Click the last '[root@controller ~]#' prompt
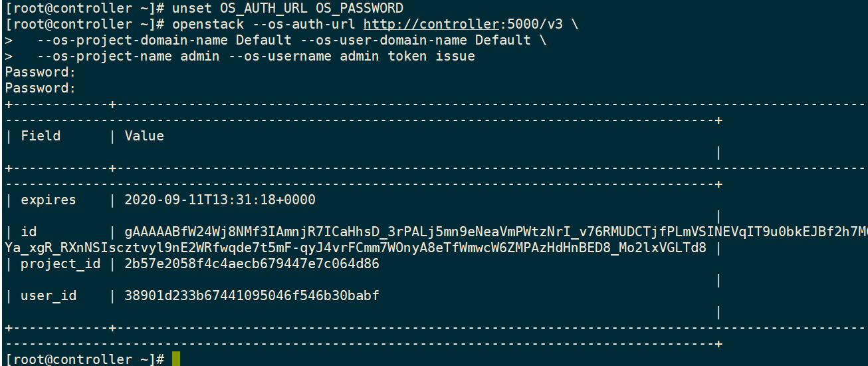 [84, 359]
